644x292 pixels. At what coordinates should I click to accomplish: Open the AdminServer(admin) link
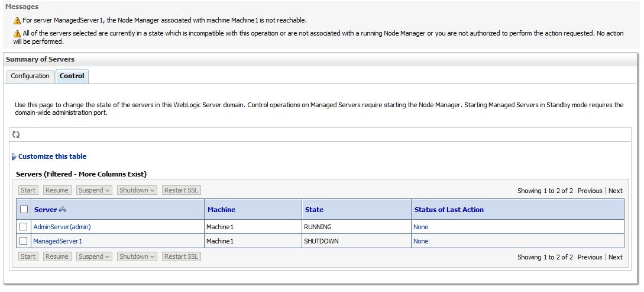pyautogui.click(x=62, y=227)
